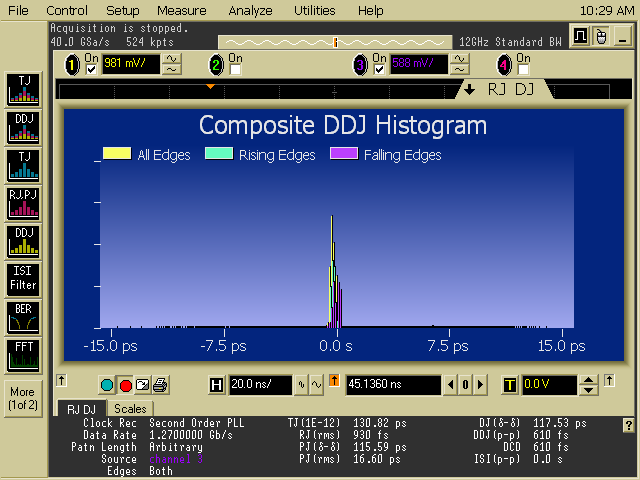
Task: Click the printer icon
Action: 160,385
